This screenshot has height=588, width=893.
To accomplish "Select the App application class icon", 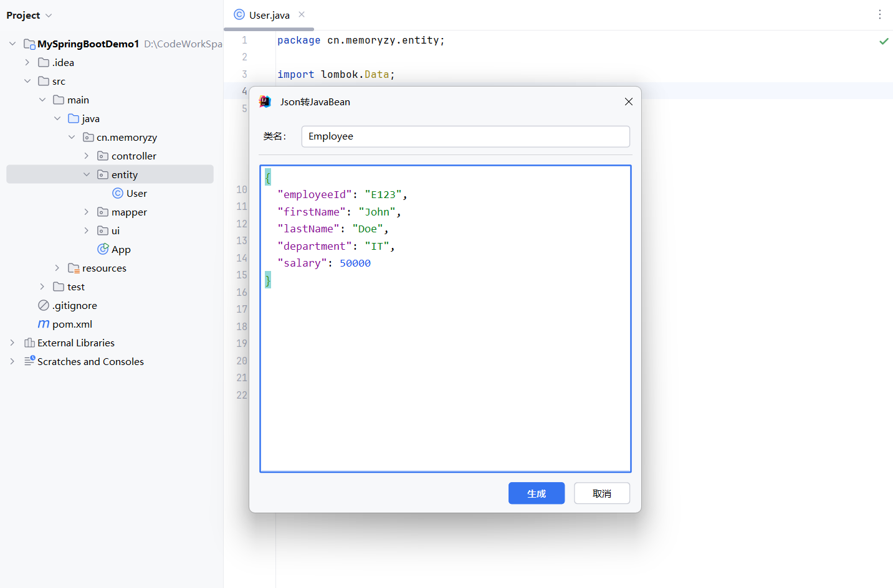I will (102, 249).
